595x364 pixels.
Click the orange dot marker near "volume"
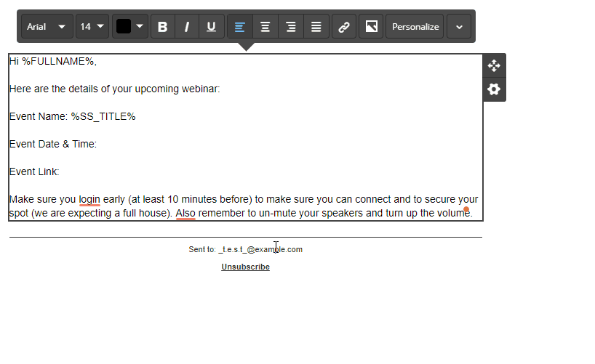tap(466, 209)
